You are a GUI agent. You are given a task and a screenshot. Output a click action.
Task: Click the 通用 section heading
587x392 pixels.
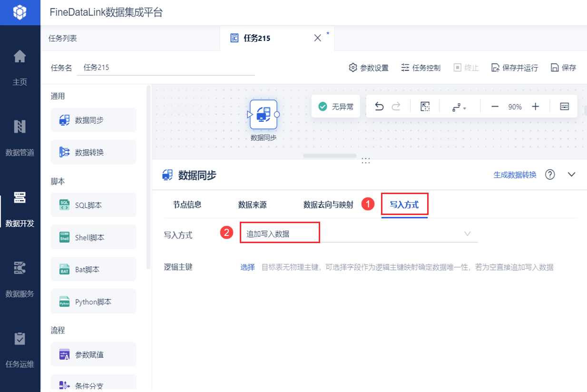point(58,96)
